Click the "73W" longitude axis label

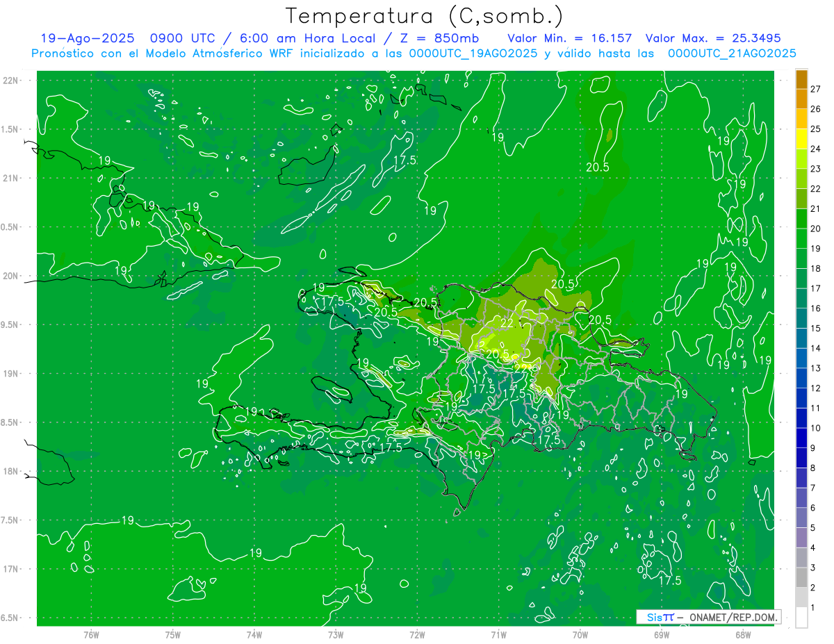pos(336,635)
